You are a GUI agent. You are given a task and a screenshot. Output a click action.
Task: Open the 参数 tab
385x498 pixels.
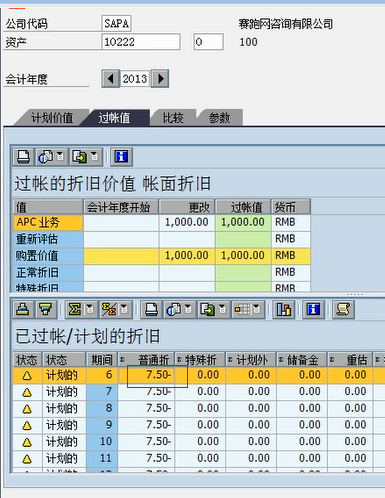219,118
